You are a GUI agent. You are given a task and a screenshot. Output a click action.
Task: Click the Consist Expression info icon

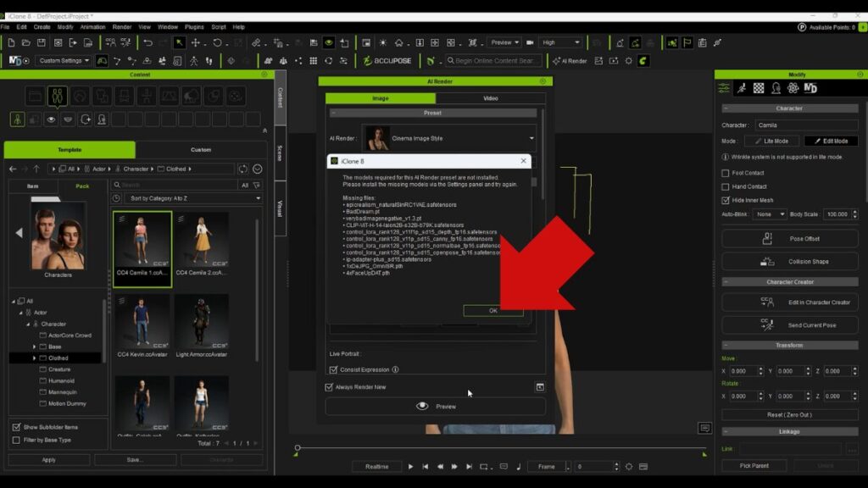click(x=395, y=369)
